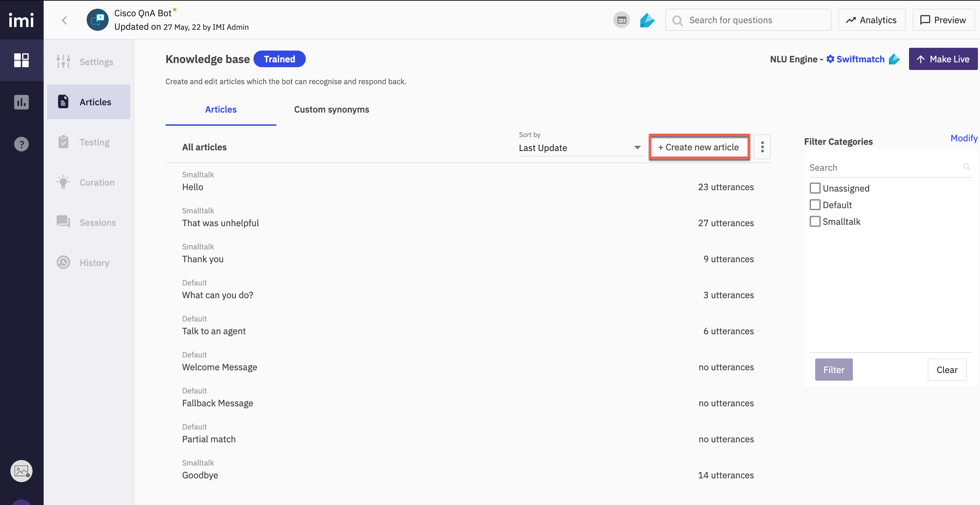The image size is (980, 505).
Task: Open the bar chart reports icon
Action: point(21,102)
